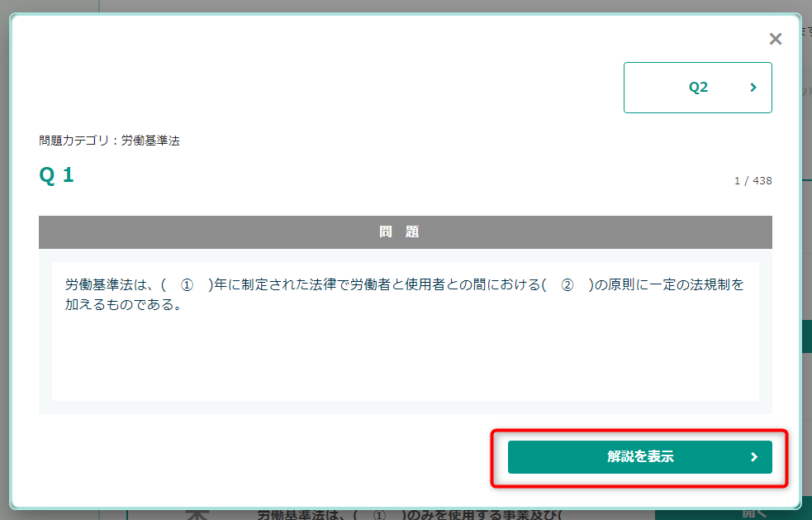This screenshot has height=520, width=812.
Task: Click the second line 加えるものである text
Action: [123, 304]
